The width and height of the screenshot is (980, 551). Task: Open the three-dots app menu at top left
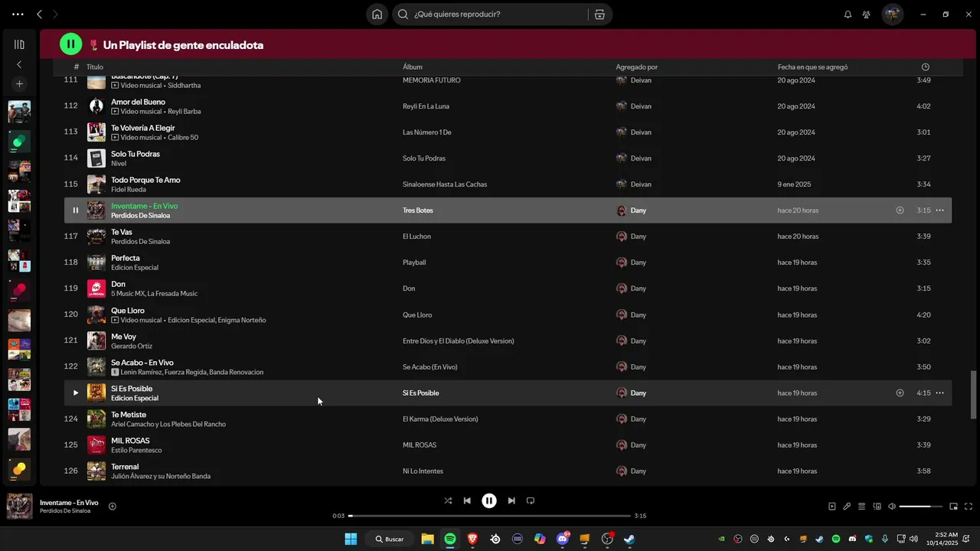[x=18, y=14]
